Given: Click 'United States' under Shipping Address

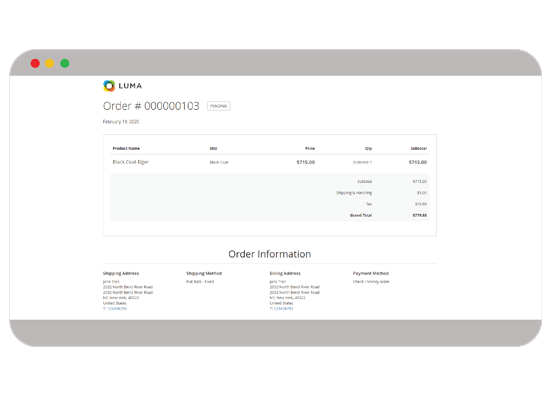Looking at the screenshot, I should (115, 303).
